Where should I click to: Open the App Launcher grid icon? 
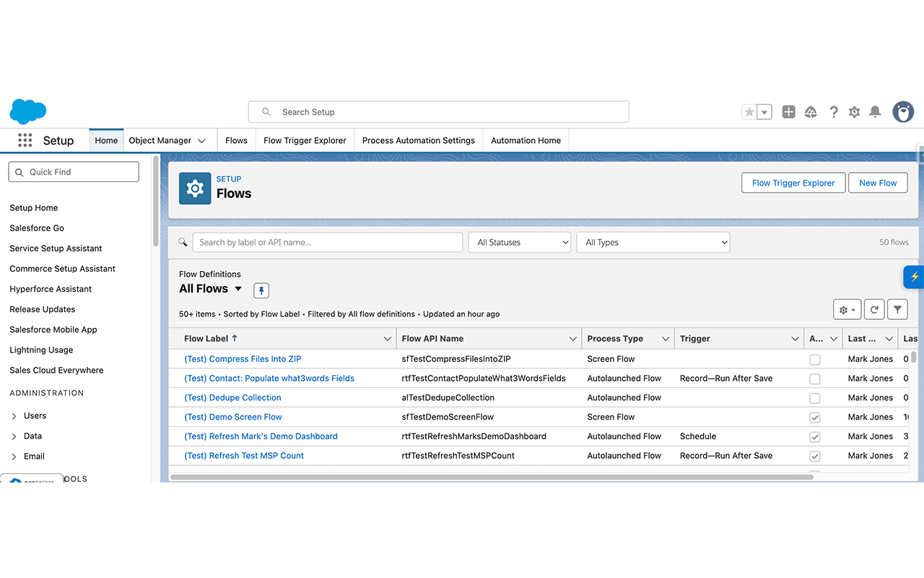(25, 140)
